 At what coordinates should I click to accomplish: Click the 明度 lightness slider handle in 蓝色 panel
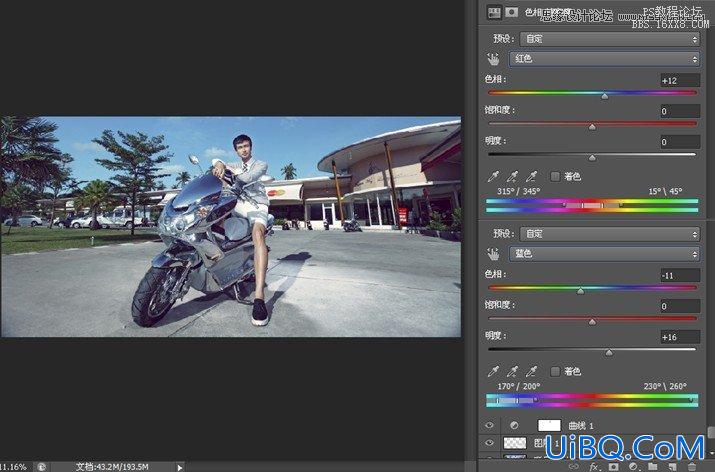(x=609, y=352)
